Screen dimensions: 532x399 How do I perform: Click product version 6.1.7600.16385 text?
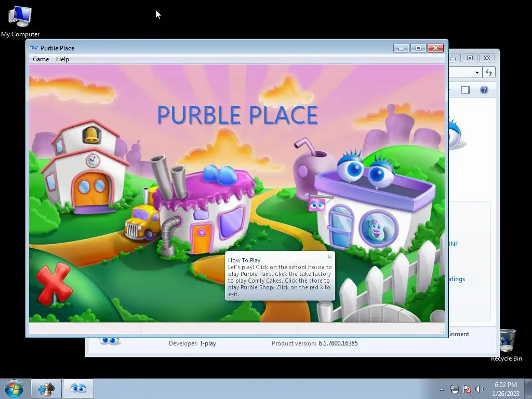(338, 343)
